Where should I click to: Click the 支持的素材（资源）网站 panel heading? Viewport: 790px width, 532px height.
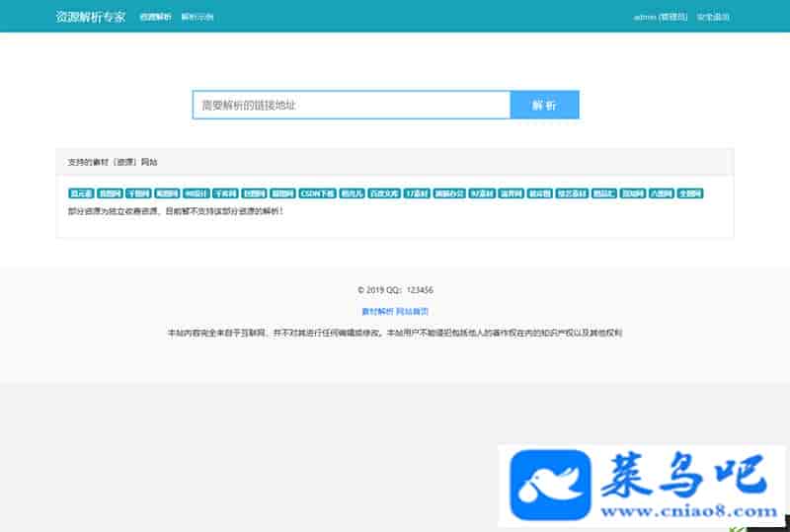point(113,162)
